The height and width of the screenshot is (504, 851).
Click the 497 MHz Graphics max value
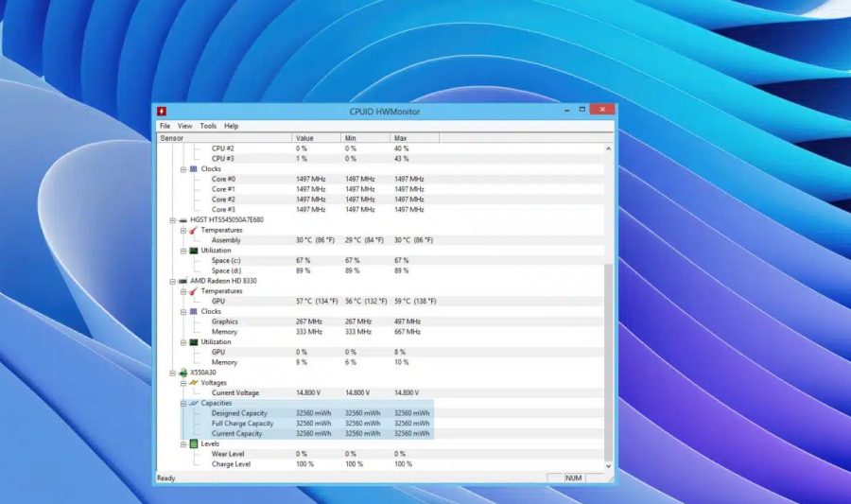(408, 322)
